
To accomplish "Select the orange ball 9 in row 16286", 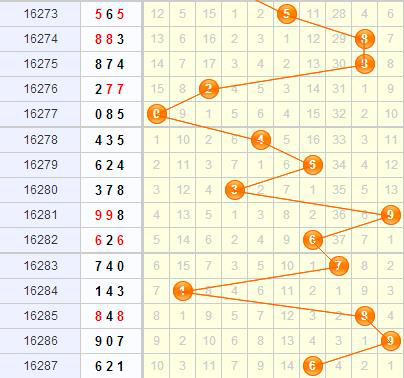I will point(390,341).
